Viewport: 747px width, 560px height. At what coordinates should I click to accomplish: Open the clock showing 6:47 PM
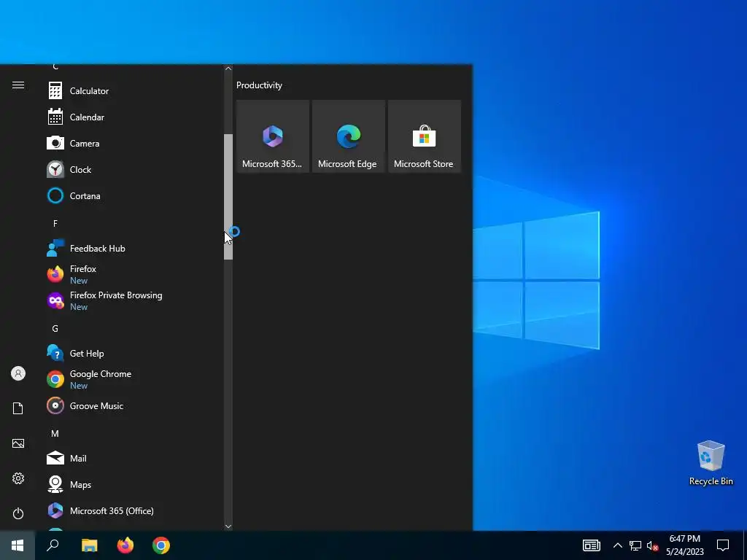tap(684, 545)
